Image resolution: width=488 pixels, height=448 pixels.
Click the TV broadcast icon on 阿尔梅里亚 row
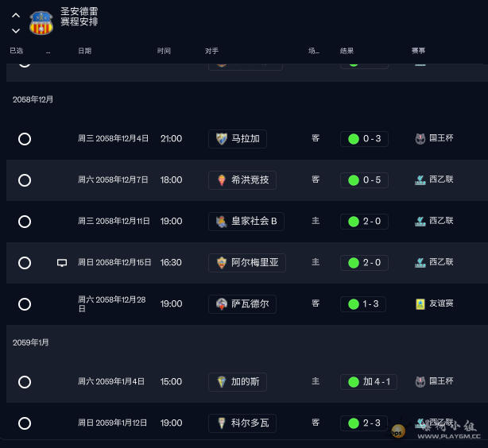click(x=62, y=263)
